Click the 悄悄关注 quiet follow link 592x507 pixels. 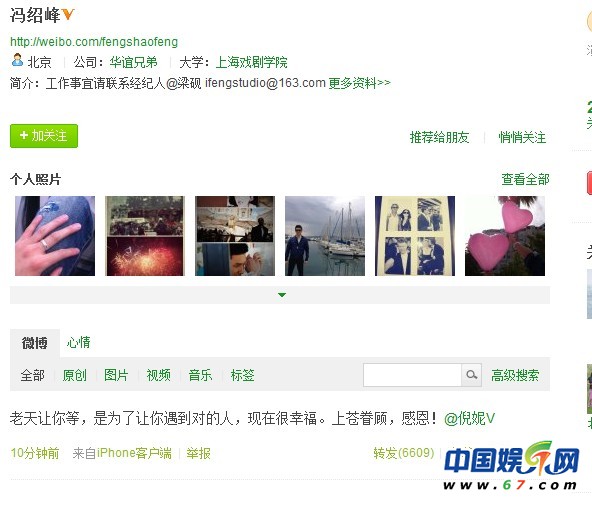click(522, 137)
